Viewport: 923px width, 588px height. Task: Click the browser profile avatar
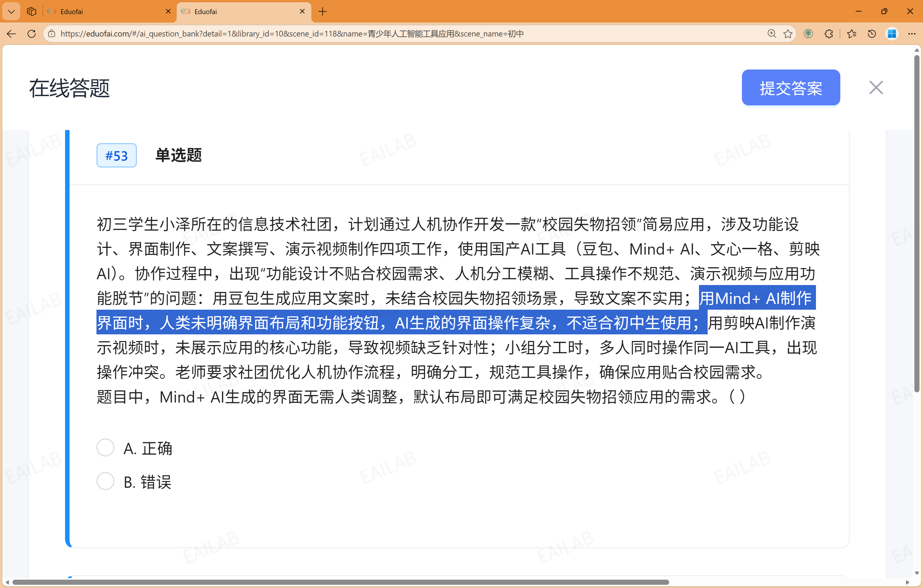pyautogui.click(x=892, y=34)
